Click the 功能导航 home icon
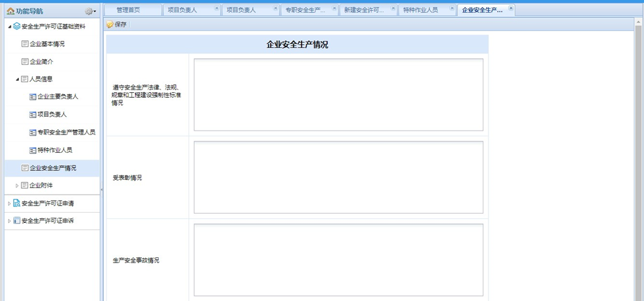This screenshot has width=644, height=301. point(11,11)
